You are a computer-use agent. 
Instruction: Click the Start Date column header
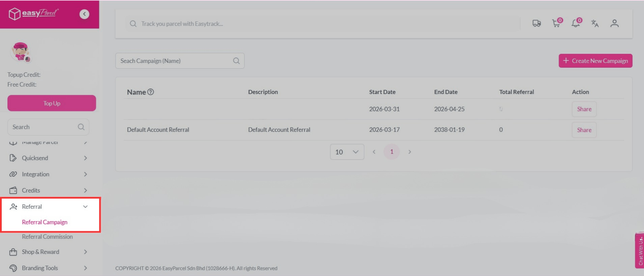click(382, 92)
